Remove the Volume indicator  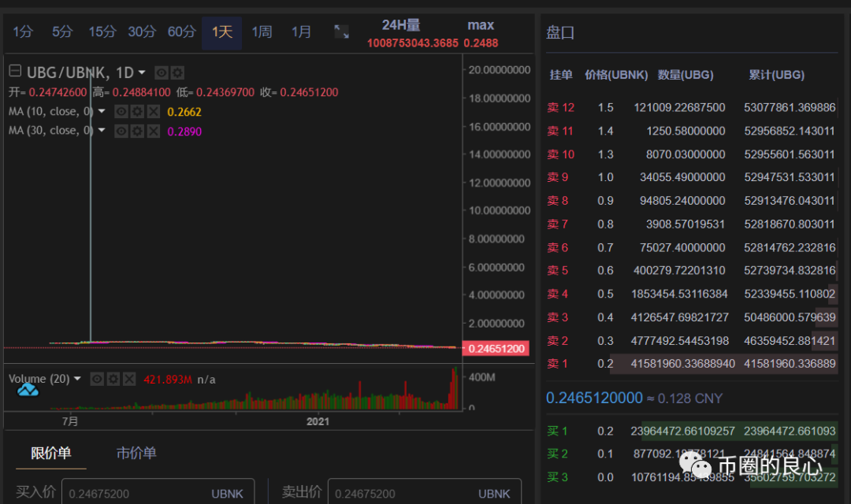point(128,379)
